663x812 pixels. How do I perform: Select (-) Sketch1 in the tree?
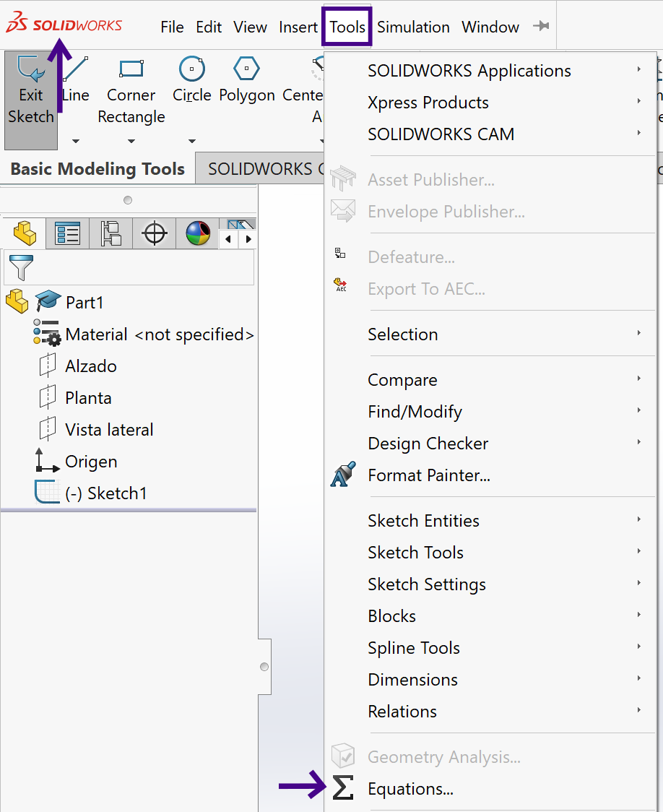coord(106,493)
